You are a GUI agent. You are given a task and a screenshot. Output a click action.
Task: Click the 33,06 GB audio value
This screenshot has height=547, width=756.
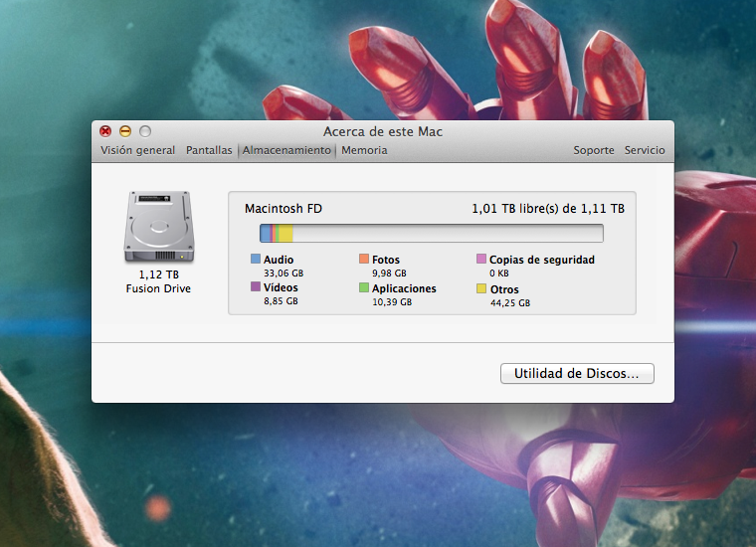283,273
